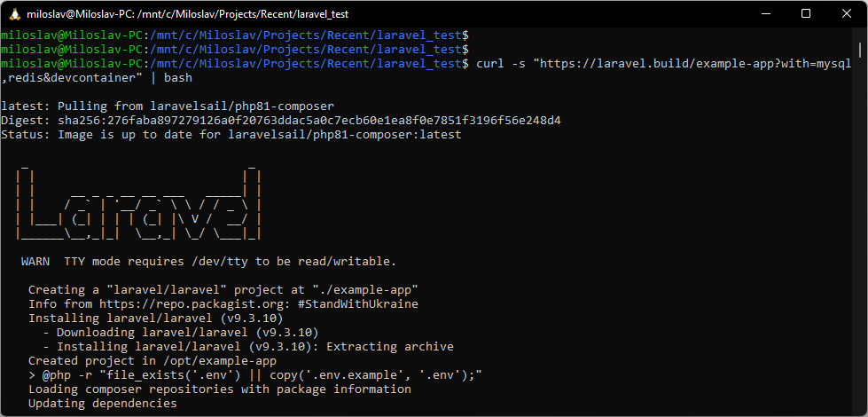Click the 'Extracting archive' line
Screen dimensions: 868x417
(248, 347)
